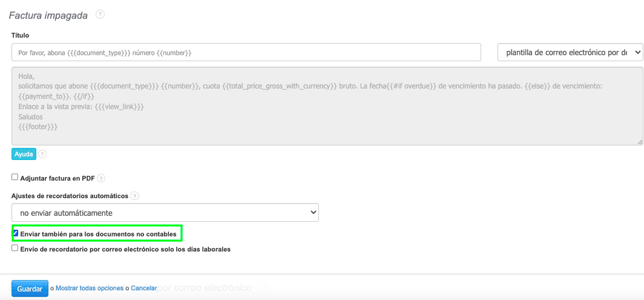Focus the Título input field

pos(246,53)
